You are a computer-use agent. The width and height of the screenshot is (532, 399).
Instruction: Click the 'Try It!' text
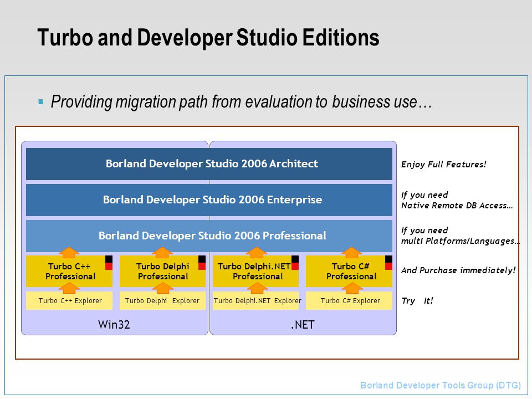417,301
